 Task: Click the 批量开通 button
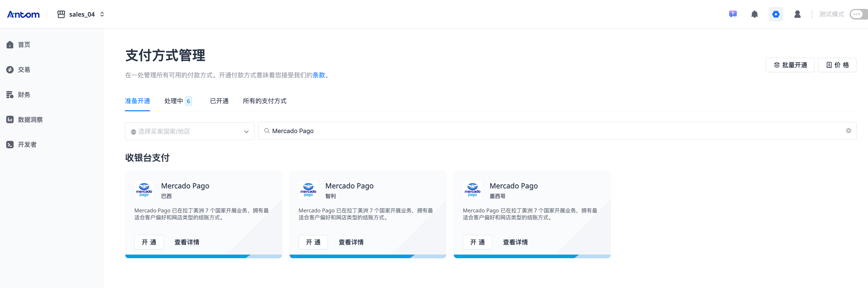(x=790, y=65)
